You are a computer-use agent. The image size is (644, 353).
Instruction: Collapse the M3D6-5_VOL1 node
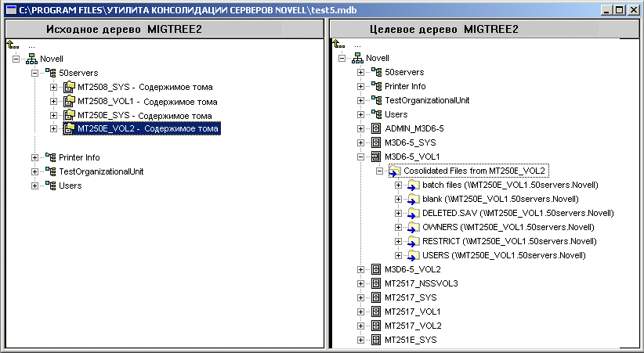click(360, 157)
